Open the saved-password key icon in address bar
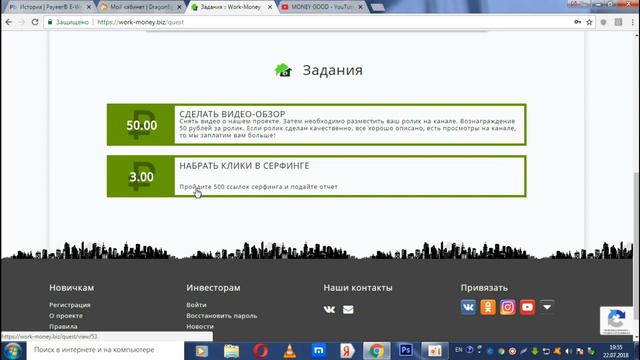 (578, 22)
